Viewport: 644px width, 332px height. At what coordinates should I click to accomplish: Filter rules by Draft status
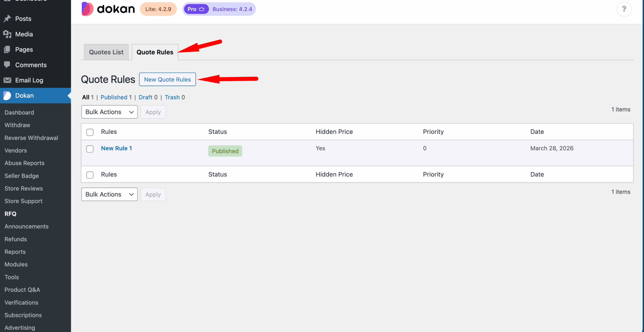145,97
